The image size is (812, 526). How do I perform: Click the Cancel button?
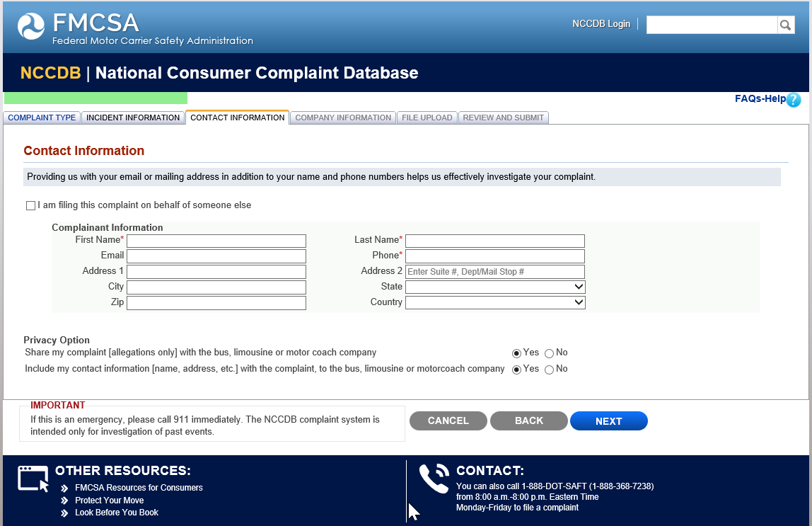(448, 421)
